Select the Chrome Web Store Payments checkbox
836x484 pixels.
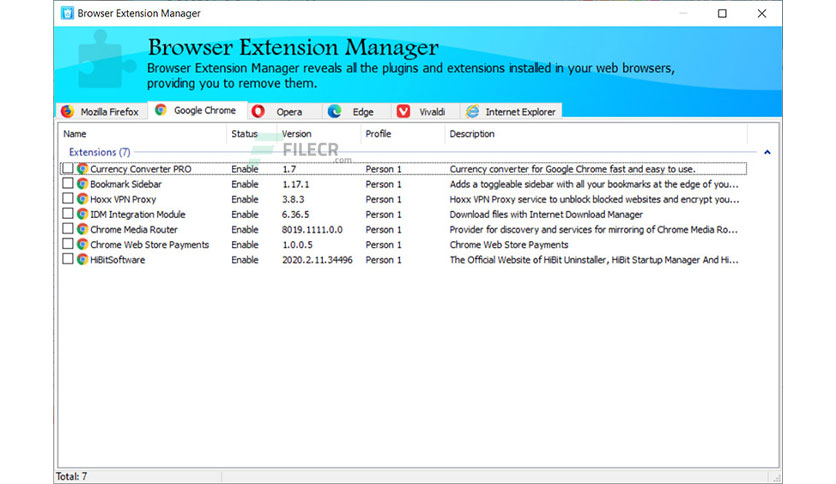point(68,244)
